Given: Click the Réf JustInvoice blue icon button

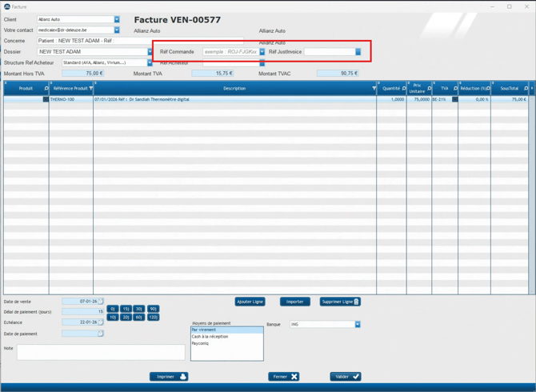Looking at the screenshot, I should coord(358,52).
